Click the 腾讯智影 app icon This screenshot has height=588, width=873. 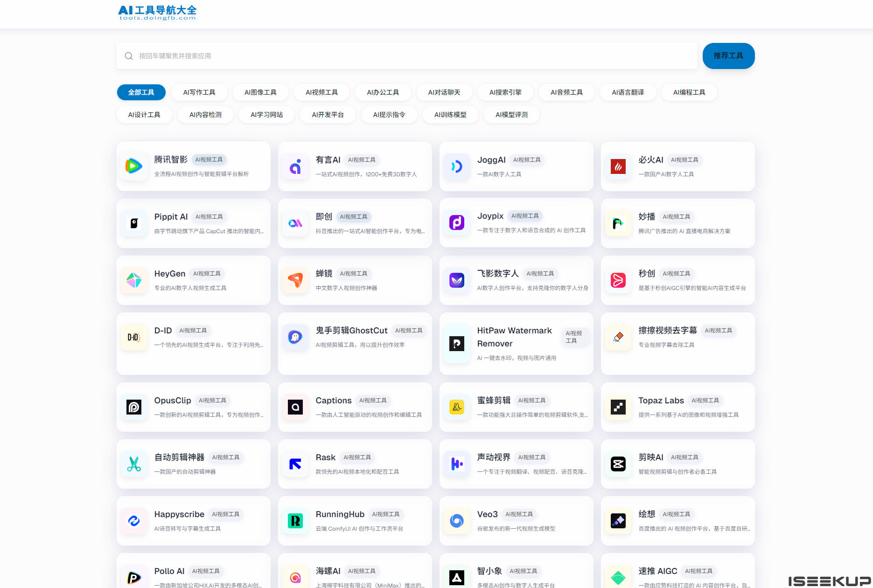tap(134, 166)
